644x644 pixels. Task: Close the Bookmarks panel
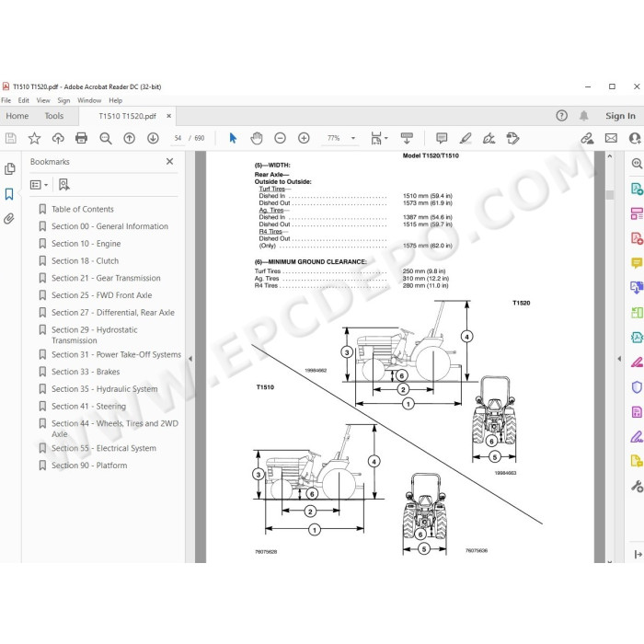tap(169, 161)
